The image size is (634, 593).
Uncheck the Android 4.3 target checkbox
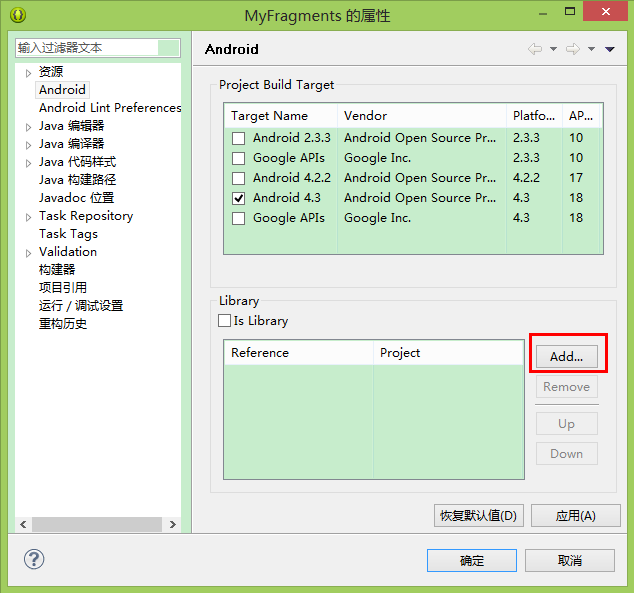[x=239, y=198]
